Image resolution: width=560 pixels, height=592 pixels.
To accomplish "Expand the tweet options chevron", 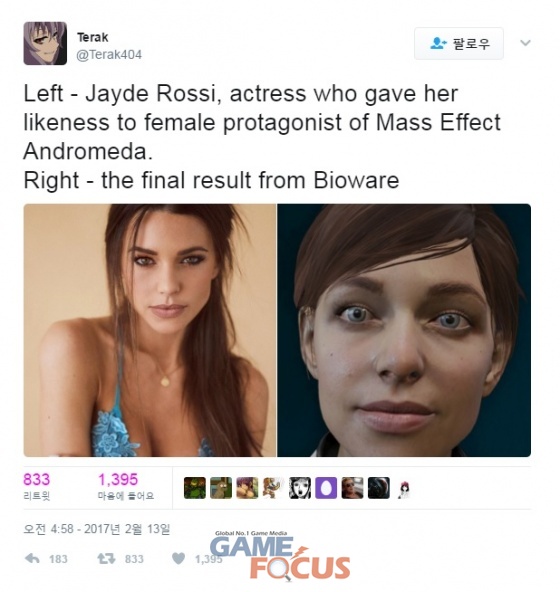I will [x=525, y=43].
